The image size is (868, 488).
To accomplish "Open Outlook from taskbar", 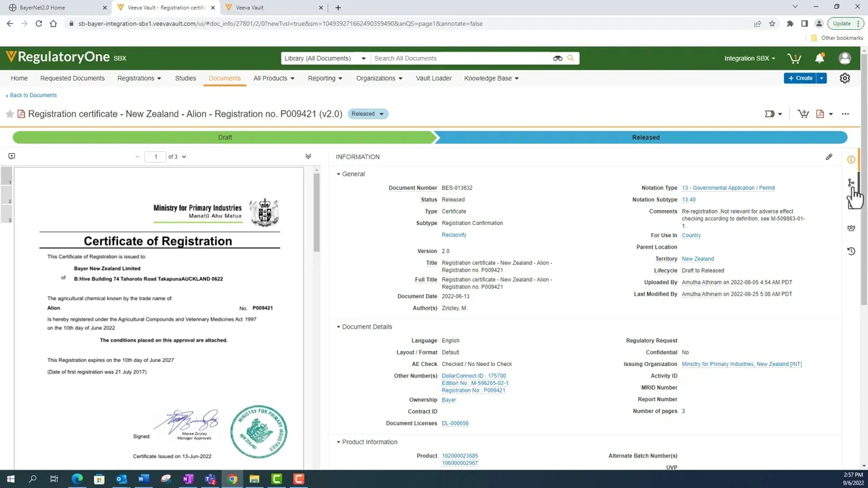I will tap(121, 479).
